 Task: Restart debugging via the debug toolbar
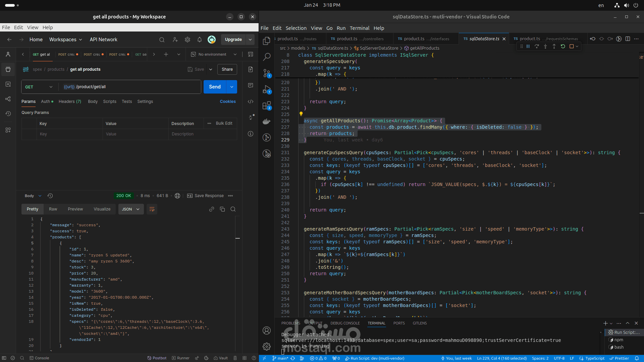[x=563, y=47]
